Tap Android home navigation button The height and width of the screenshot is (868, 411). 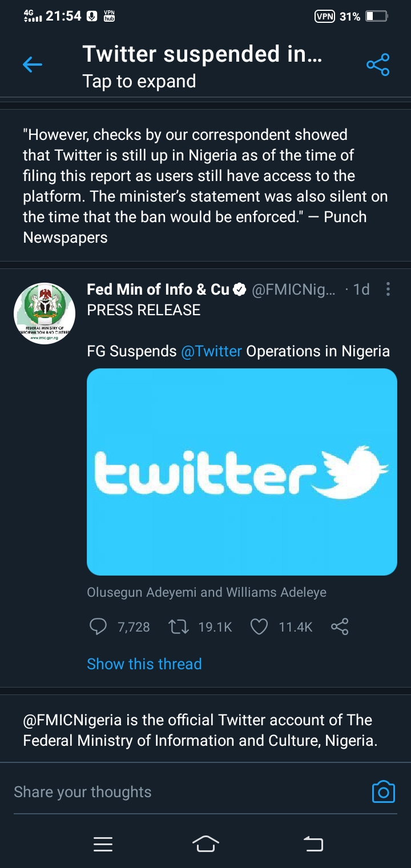pos(206,843)
